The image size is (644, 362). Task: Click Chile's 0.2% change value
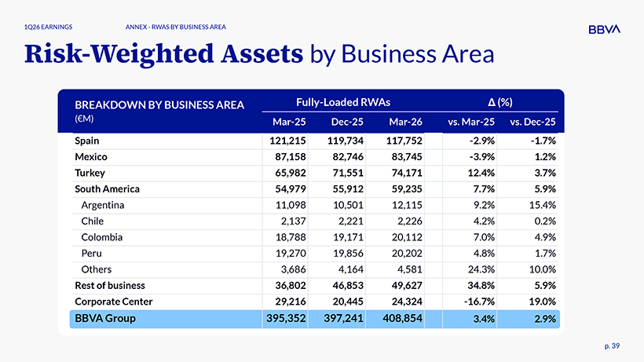pyautogui.click(x=545, y=221)
